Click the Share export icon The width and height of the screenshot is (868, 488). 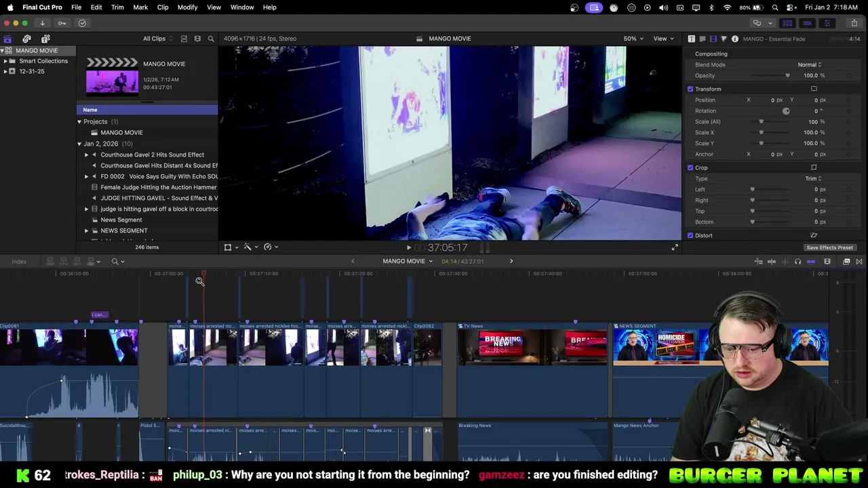point(854,23)
